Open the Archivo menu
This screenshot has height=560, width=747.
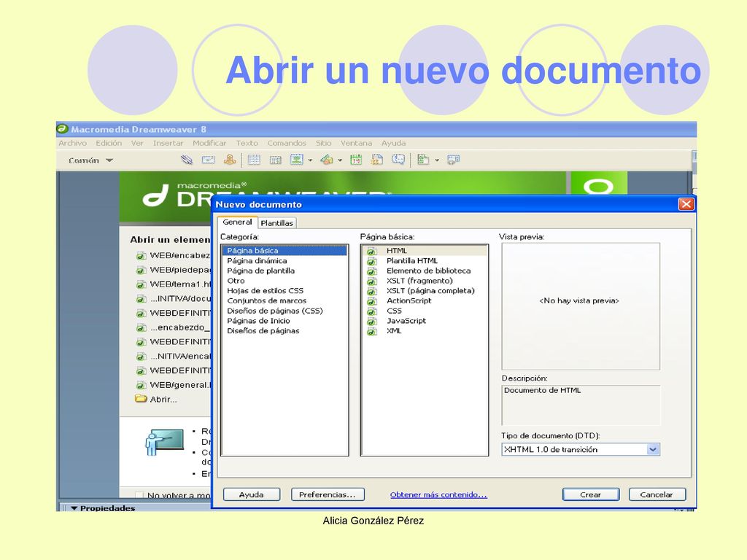(72, 143)
